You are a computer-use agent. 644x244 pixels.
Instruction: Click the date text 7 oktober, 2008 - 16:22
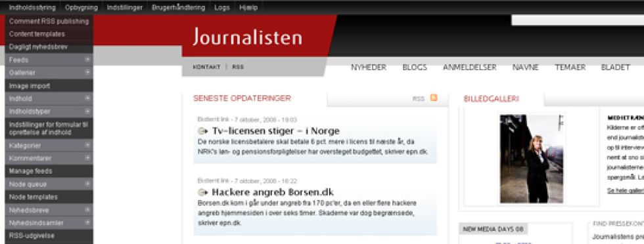(x=265, y=181)
